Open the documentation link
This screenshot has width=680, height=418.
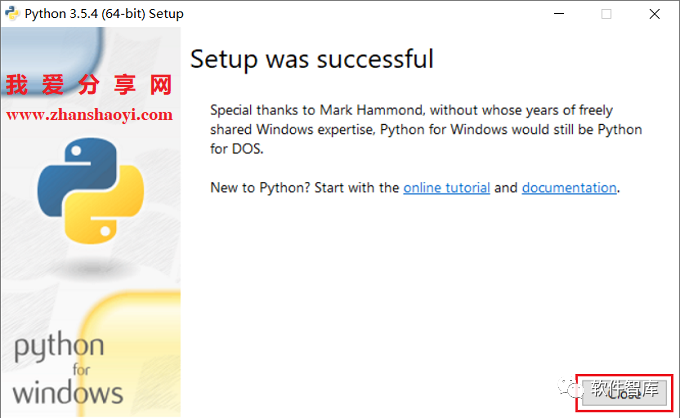[569, 187]
